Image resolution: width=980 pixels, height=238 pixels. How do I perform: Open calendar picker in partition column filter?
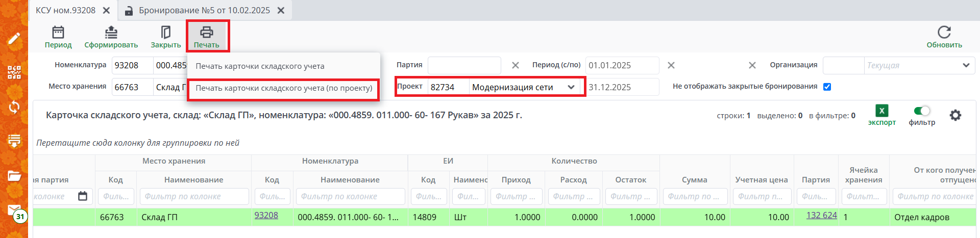click(83, 196)
